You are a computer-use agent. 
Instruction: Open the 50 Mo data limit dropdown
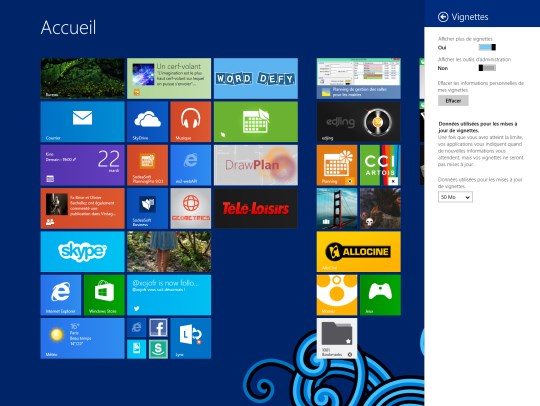point(455,197)
